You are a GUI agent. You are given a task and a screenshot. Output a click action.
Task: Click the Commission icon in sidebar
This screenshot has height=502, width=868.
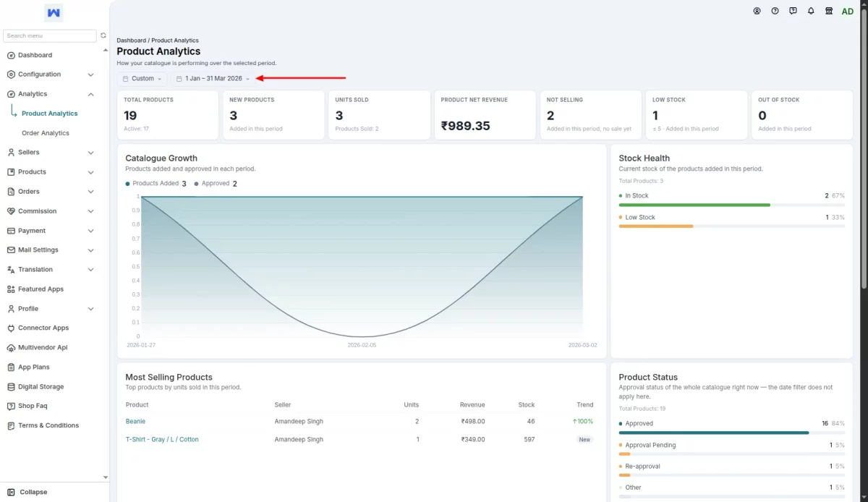[x=11, y=211]
